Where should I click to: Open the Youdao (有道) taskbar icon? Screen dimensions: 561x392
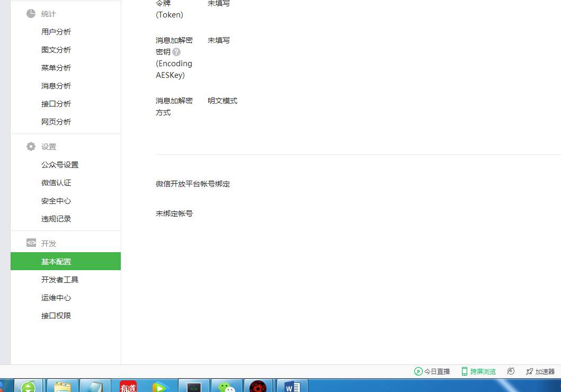pyautogui.click(x=128, y=386)
